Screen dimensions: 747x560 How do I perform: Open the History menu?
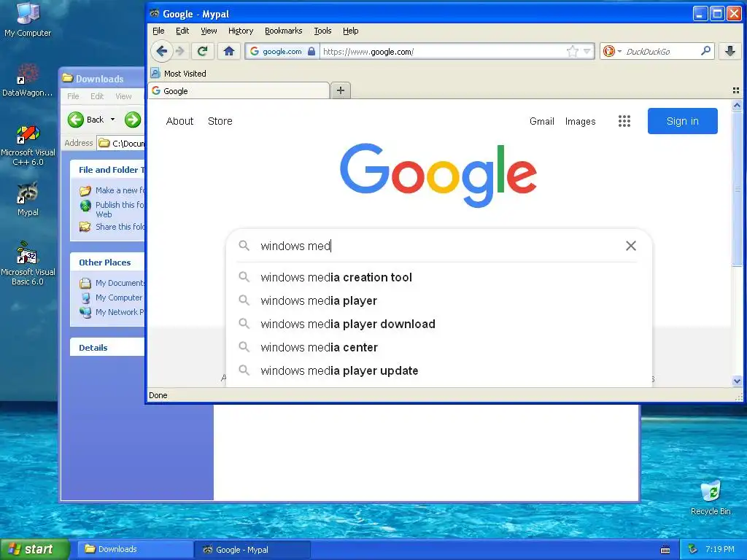(x=241, y=31)
